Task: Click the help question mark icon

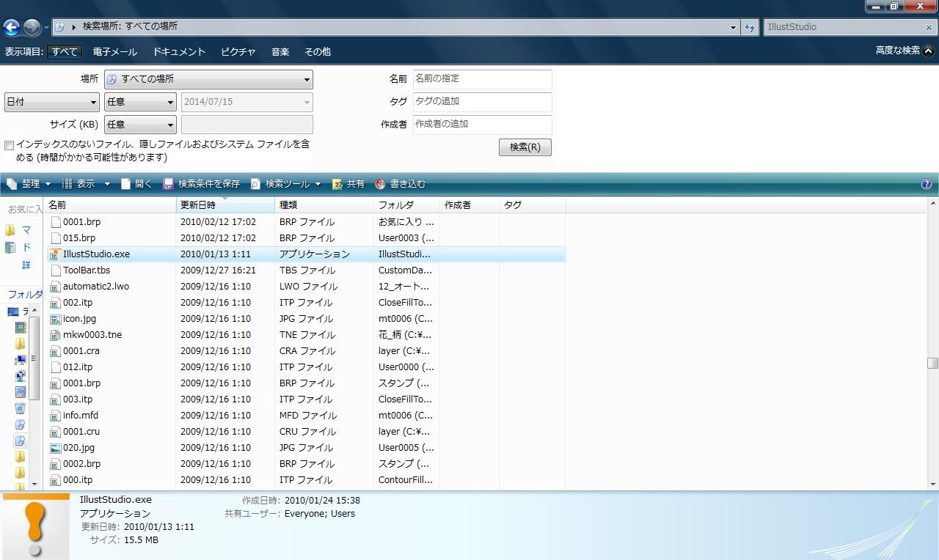Action: (x=926, y=184)
